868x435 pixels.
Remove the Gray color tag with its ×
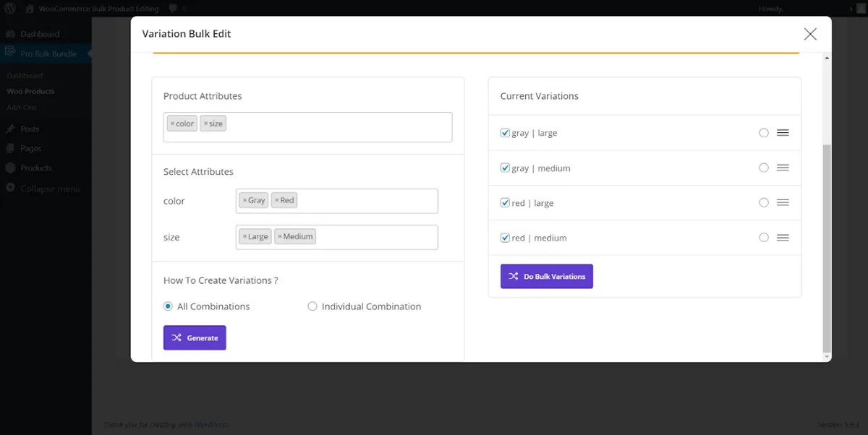point(244,200)
